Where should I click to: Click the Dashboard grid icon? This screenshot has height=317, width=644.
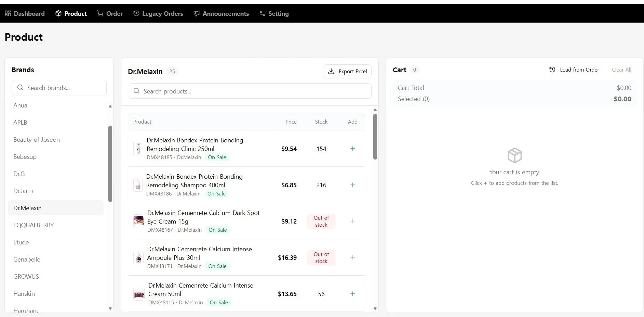point(8,14)
